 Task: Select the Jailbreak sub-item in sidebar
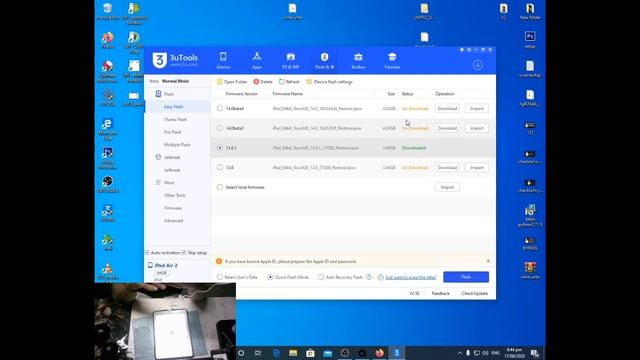tap(172, 170)
